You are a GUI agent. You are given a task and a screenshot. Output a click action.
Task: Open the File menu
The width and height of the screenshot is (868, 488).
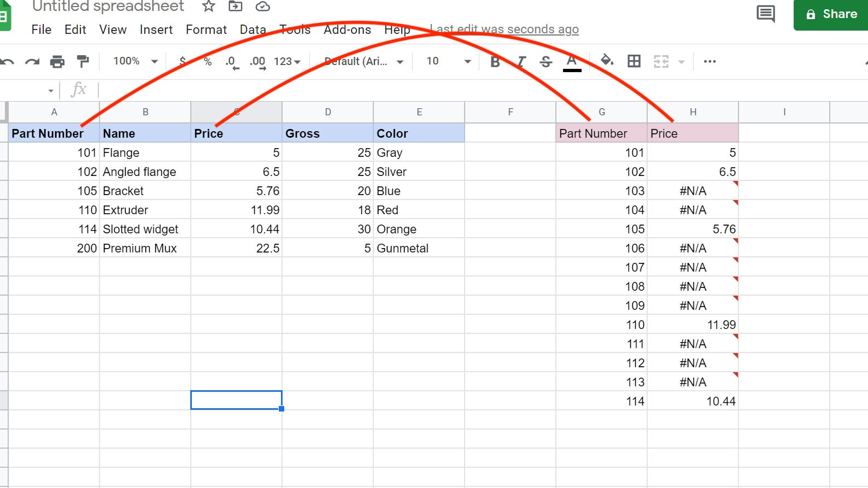pos(42,30)
